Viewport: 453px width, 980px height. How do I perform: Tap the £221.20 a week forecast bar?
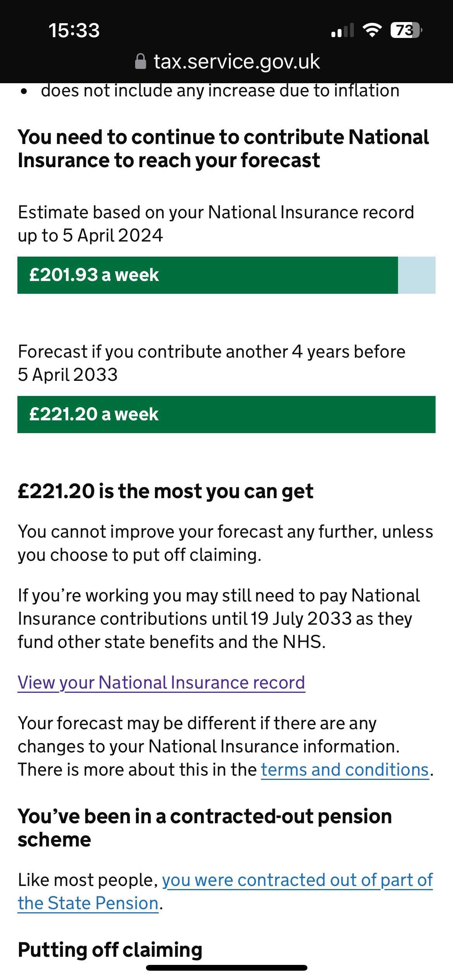click(x=226, y=415)
